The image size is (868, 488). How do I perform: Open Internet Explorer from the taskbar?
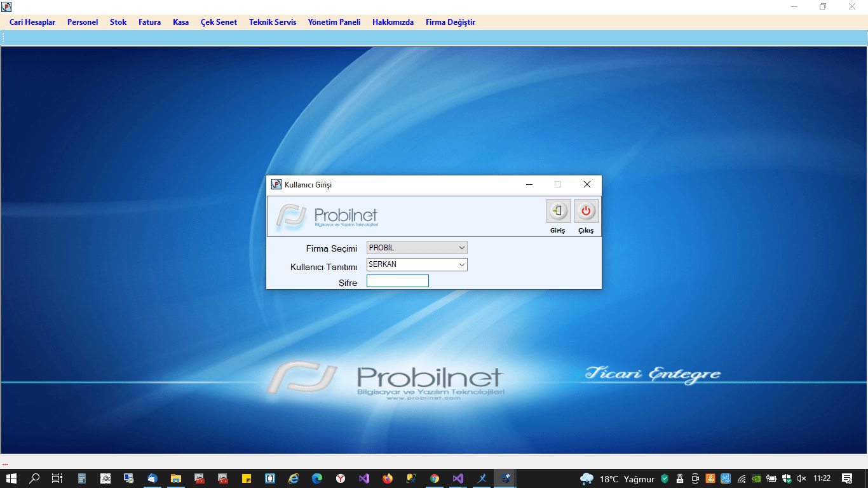(294, 478)
